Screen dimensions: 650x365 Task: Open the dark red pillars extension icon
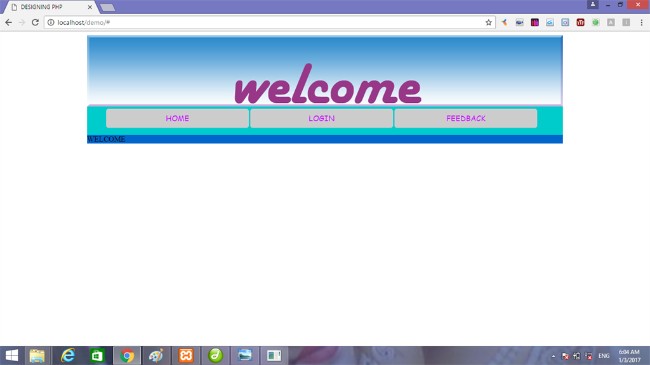click(580, 22)
